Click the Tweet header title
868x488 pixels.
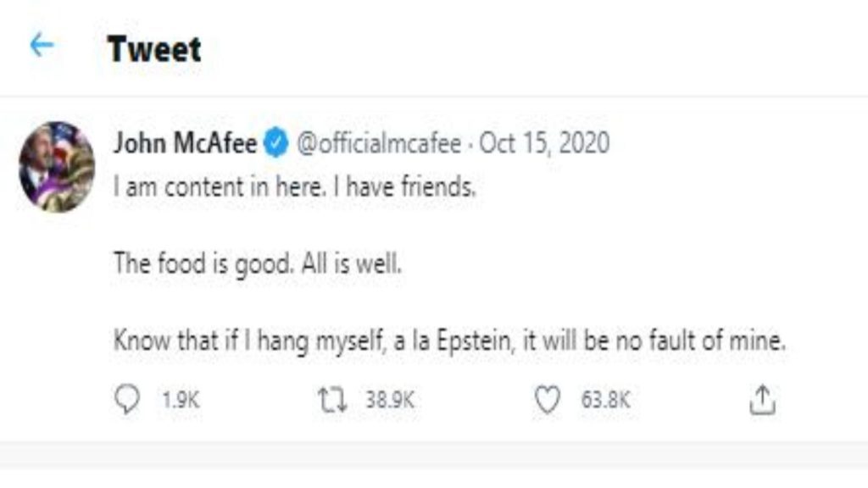tap(154, 49)
